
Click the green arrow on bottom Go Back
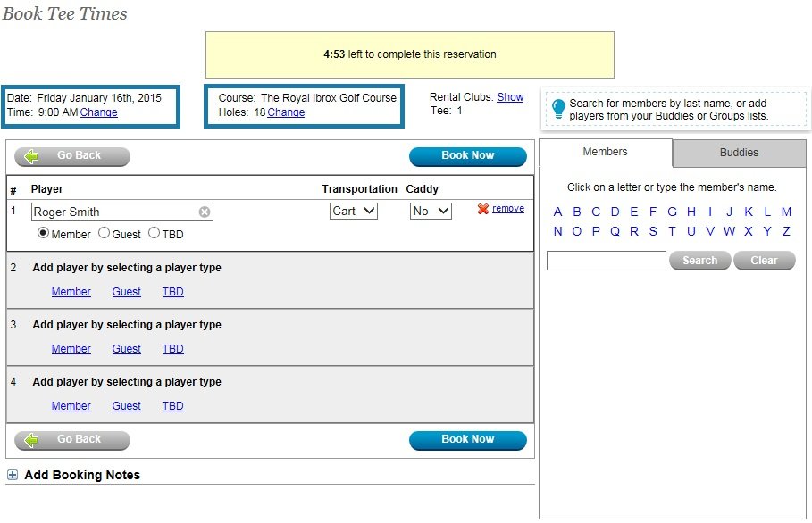pyautogui.click(x=32, y=440)
